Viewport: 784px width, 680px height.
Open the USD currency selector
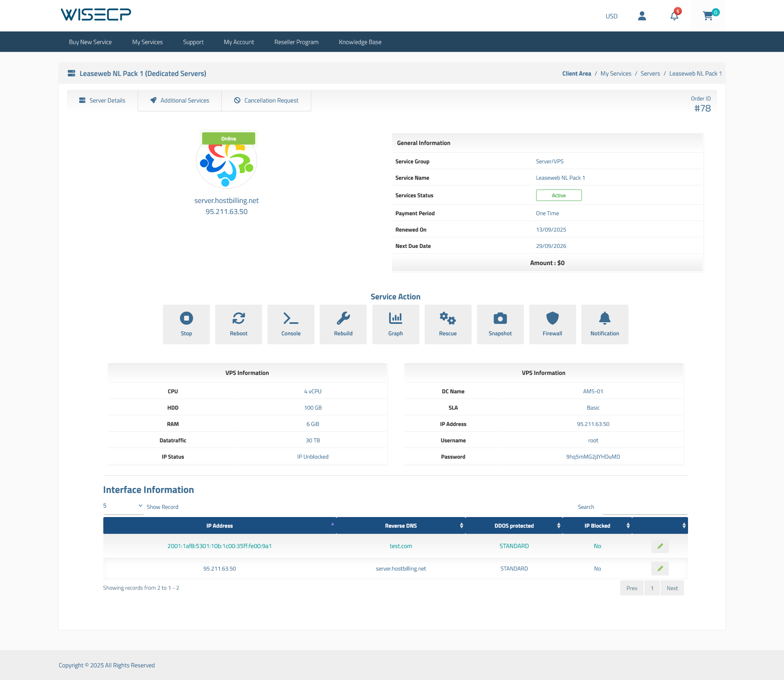[611, 16]
